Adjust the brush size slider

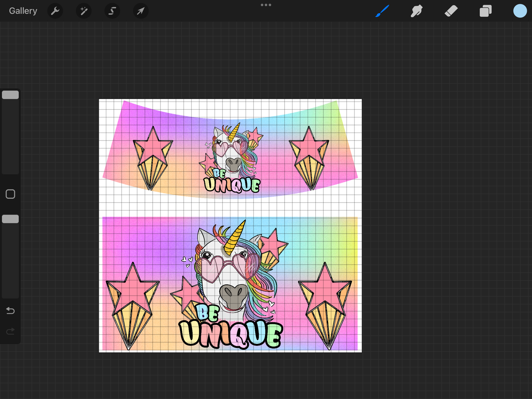tap(10, 95)
